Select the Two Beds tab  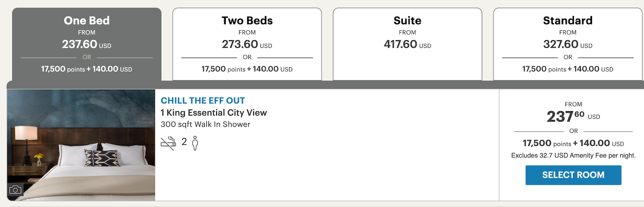[x=247, y=21]
